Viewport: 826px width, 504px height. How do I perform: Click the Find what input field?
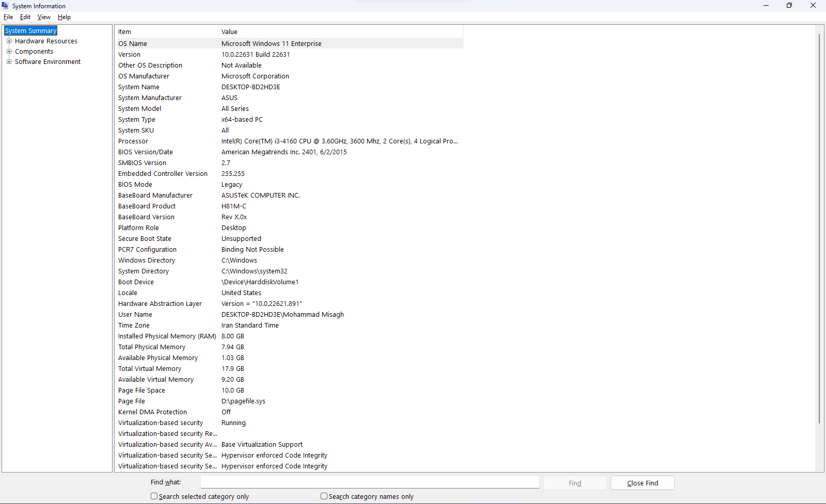point(370,482)
